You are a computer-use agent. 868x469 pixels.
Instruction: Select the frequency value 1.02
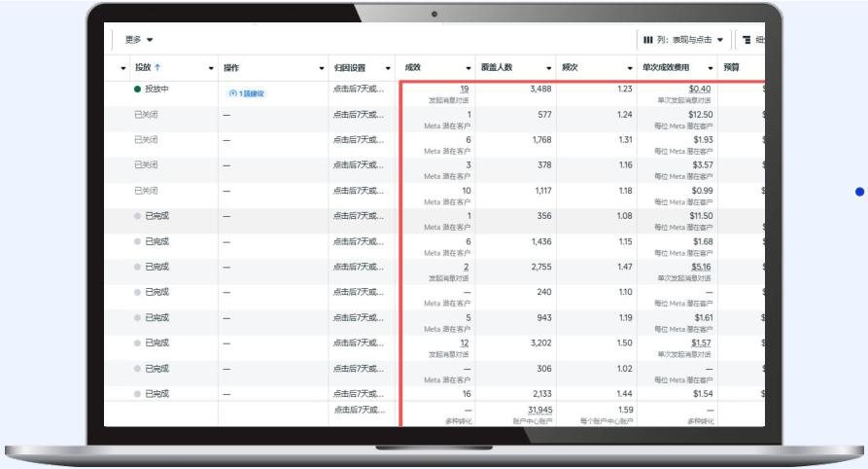[624, 369]
